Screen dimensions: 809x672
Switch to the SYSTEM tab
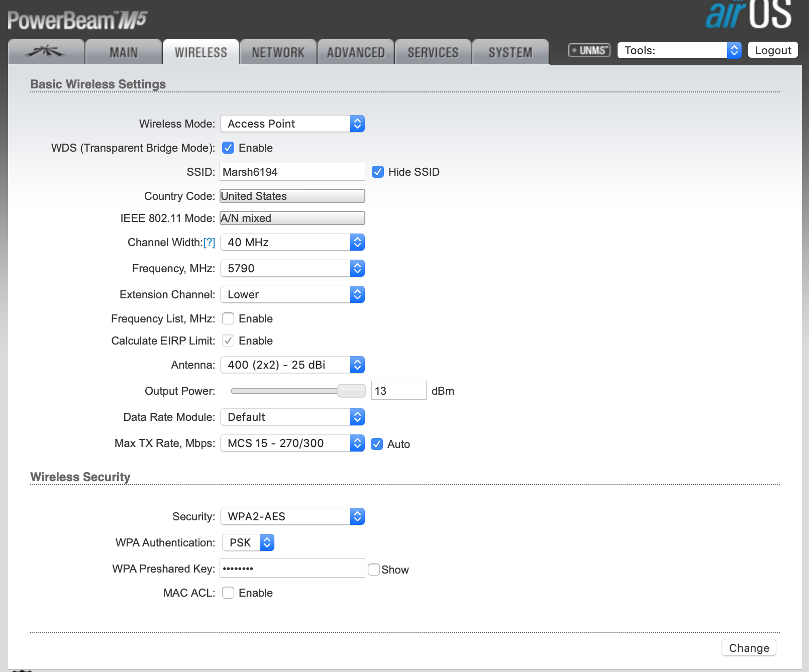coord(511,52)
